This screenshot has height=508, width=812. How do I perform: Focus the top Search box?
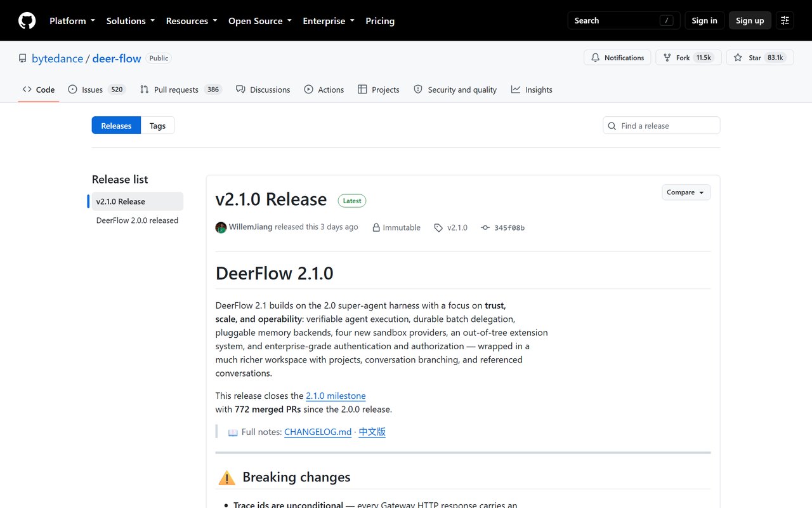[624, 20]
